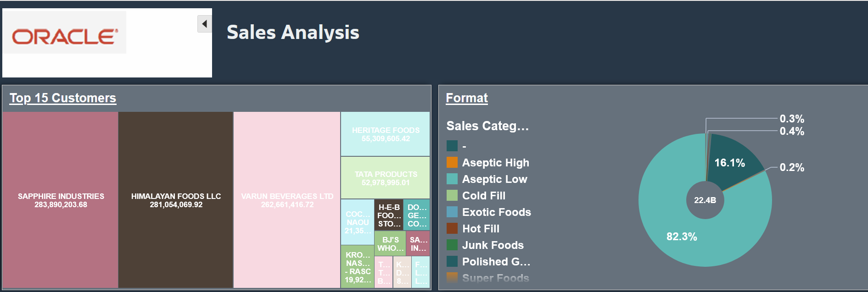Click the Exotic Foods blue legend swatch
Viewport: 868px width, 292px height.
[452, 212]
